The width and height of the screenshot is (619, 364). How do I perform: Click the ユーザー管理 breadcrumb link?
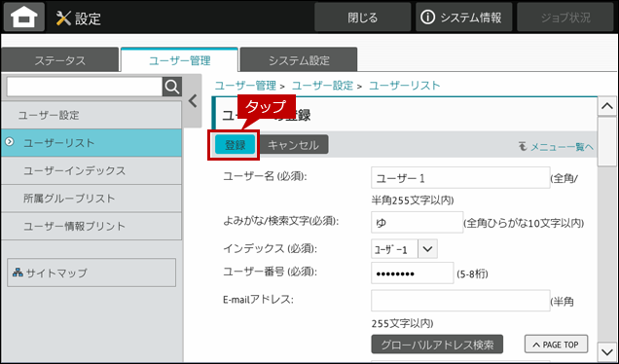pos(245,86)
